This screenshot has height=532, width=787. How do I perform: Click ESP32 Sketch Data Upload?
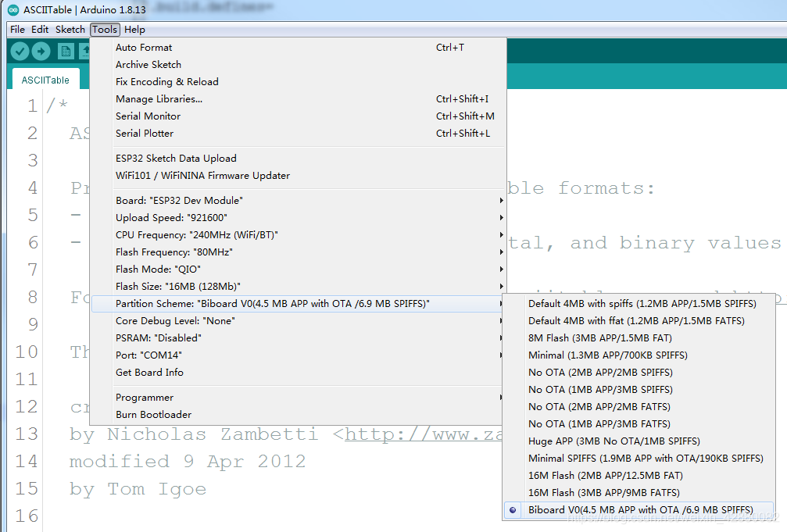pos(298,158)
